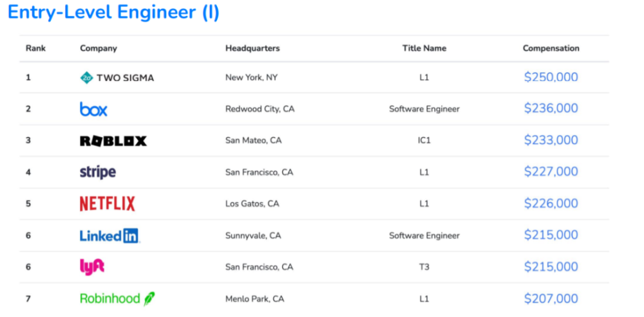Open Roblox's $233,000 compensation link
This screenshot has width=644, height=317.
[551, 140]
